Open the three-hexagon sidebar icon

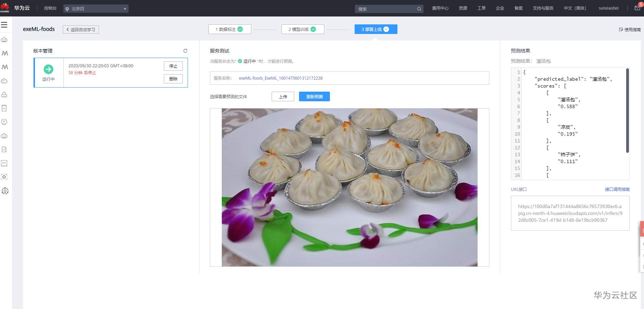click(x=4, y=94)
